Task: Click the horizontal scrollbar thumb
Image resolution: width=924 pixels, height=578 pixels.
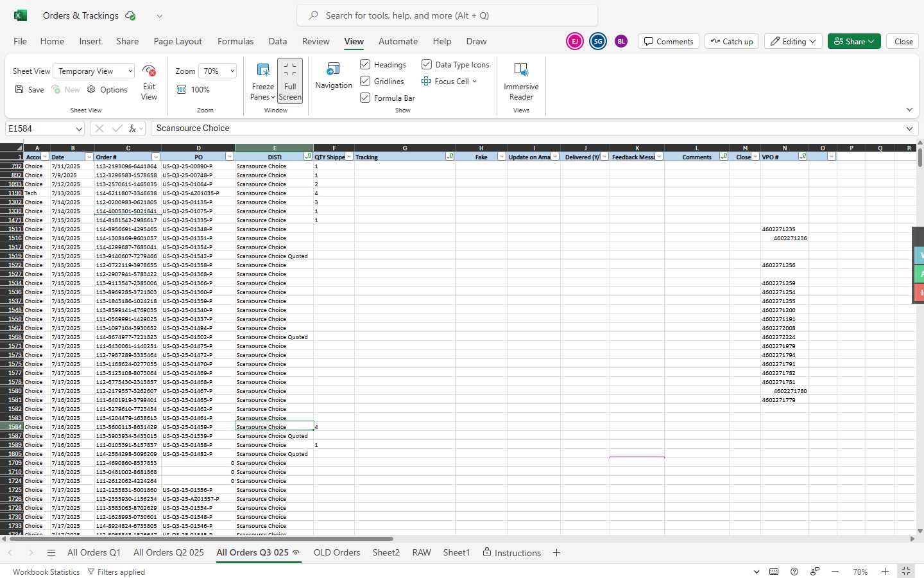Action: coord(201,539)
